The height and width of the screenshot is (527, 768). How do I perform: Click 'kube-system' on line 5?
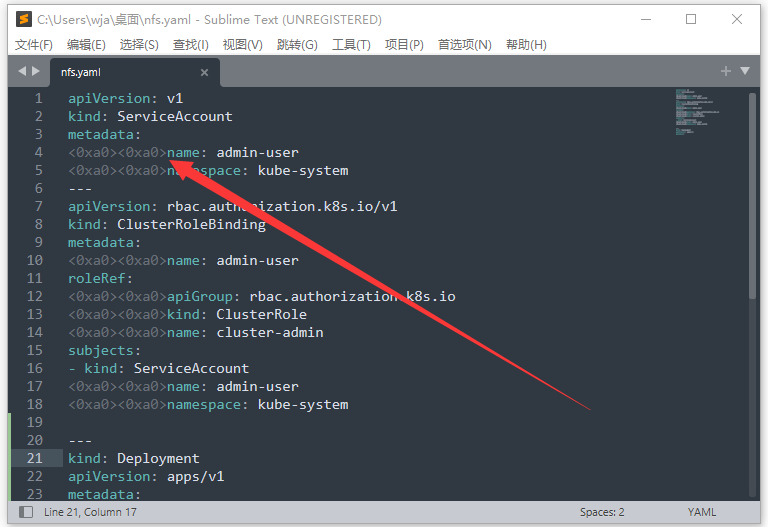pos(303,170)
